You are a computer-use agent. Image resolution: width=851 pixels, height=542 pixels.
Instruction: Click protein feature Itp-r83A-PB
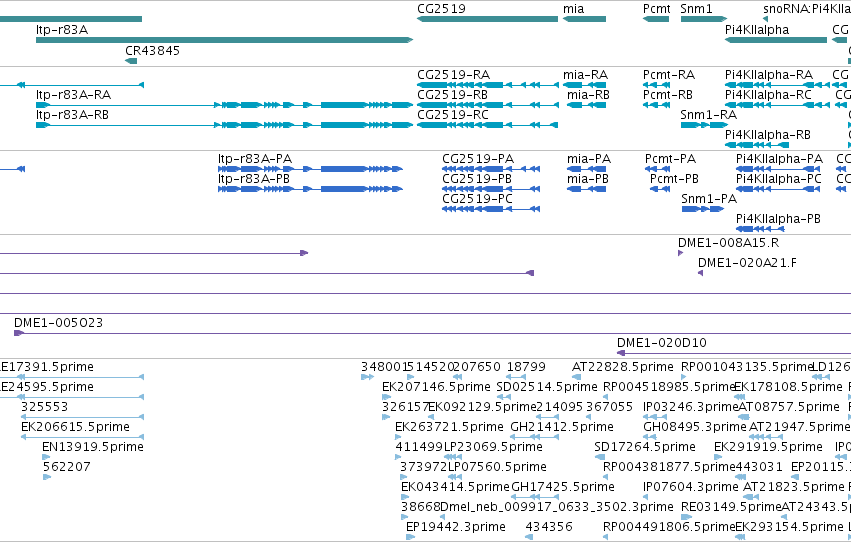point(310,189)
